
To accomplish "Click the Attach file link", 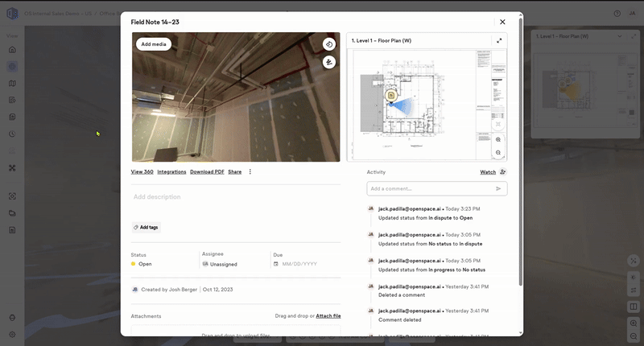I will tap(328, 316).
